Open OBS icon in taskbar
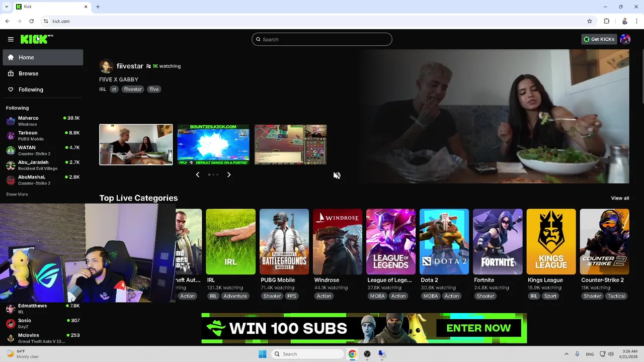This screenshot has width=644, height=362. point(367,354)
